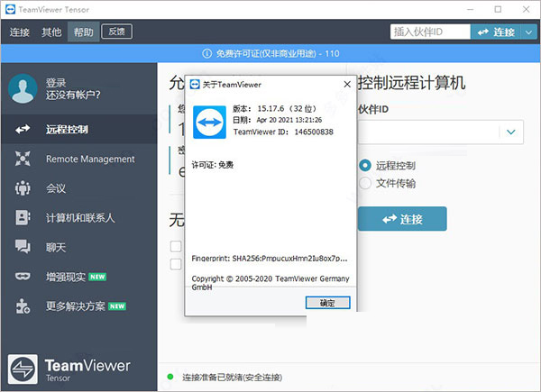
Task: Open the 远程控制 sidebar tab
Action: (x=79, y=129)
